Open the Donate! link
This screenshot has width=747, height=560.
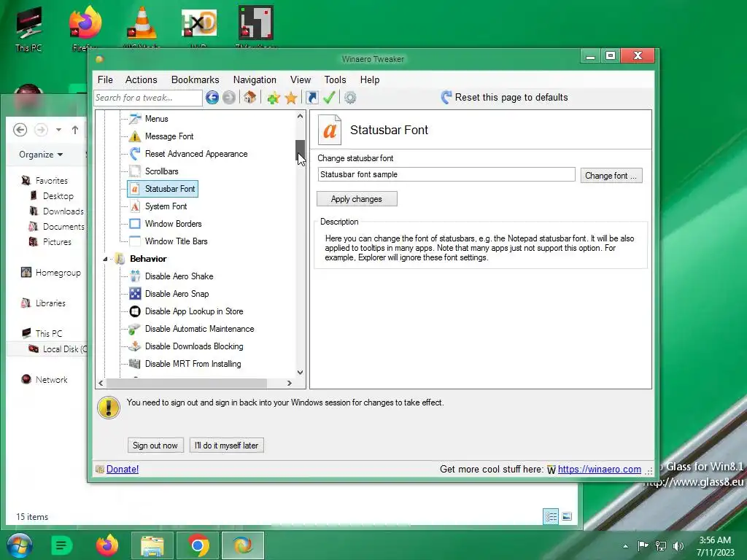click(123, 469)
